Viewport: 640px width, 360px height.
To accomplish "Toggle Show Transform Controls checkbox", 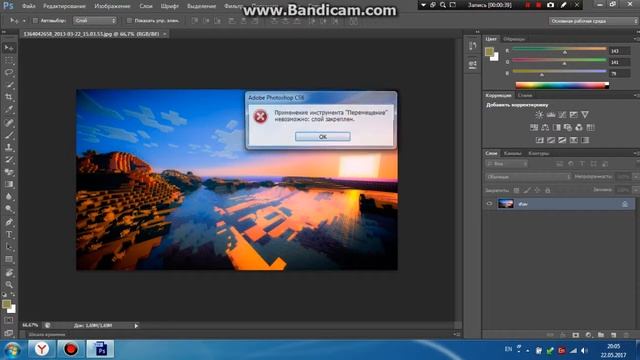I will point(129,20).
